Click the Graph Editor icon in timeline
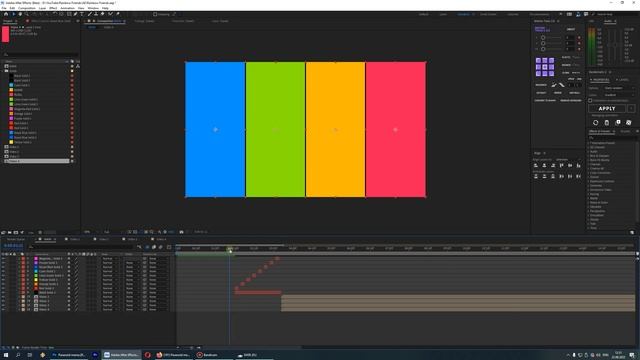Image resolution: width=640 pixels, height=360 pixels. 169,247
